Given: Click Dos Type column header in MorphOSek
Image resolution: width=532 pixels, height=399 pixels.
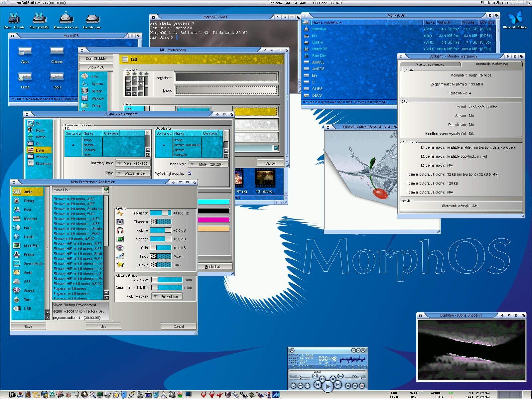Looking at the screenshot, I should (x=487, y=22).
